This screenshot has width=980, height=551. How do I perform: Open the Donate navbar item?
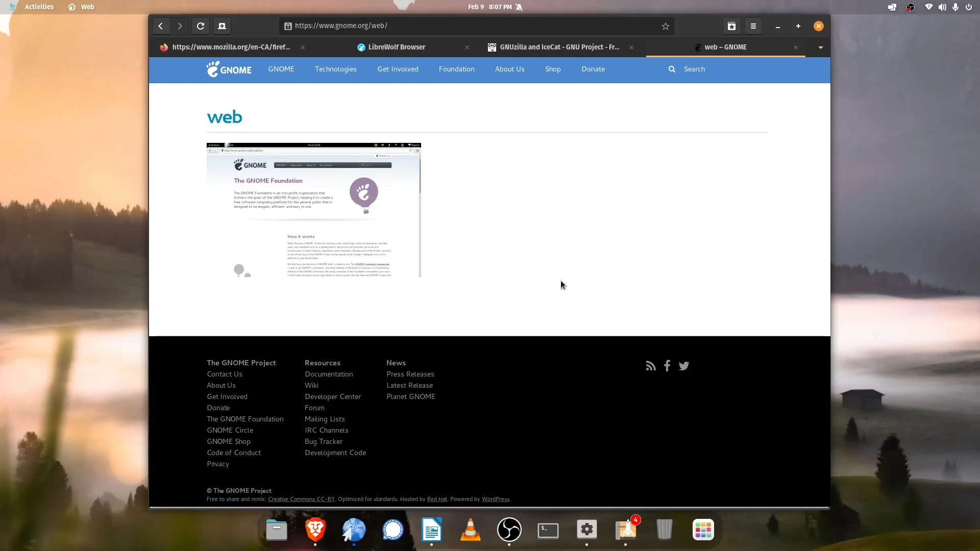[593, 69]
